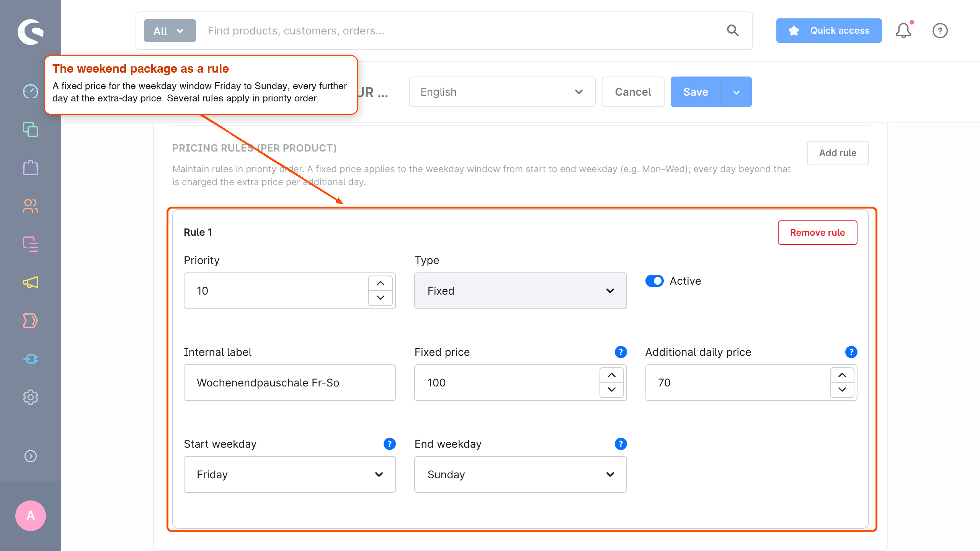Open the English language dropdown

coord(502,92)
